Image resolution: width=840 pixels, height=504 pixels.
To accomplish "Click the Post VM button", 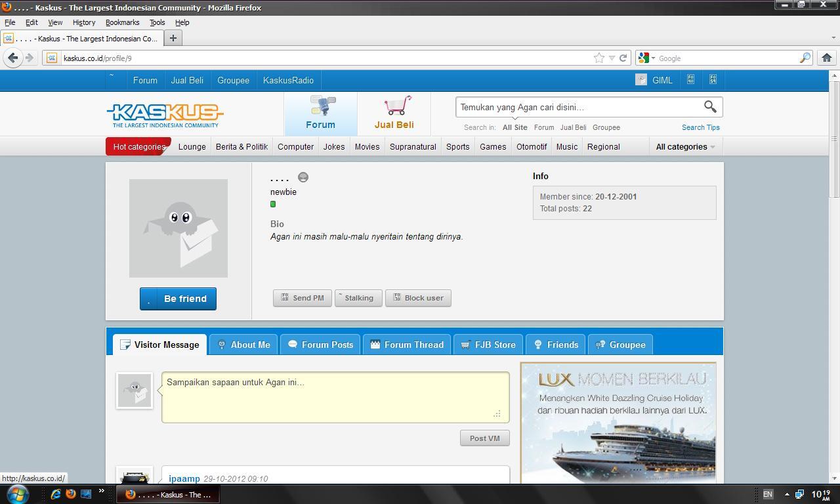I will [x=485, y=438].
